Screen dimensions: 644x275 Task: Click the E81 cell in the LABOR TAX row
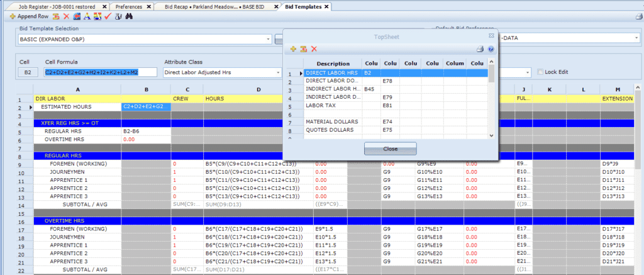[x=390, y=106]
